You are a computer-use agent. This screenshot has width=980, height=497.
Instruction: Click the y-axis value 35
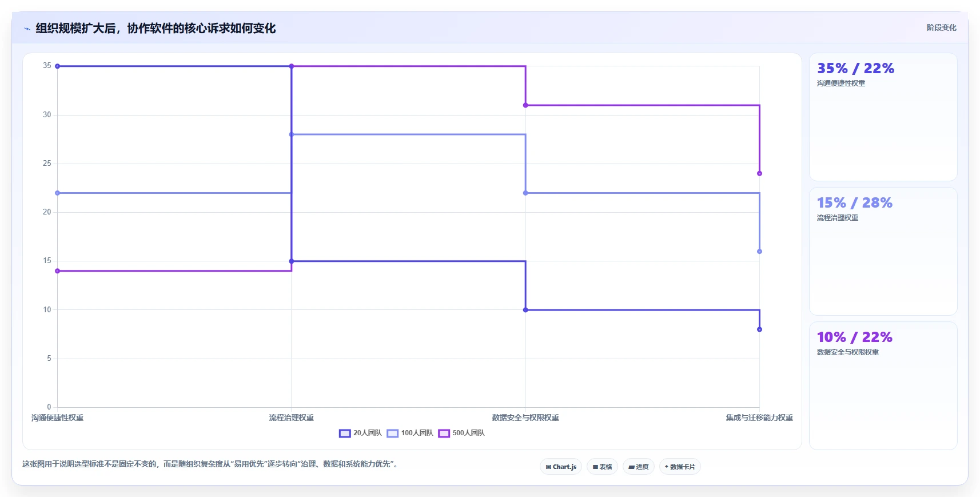[47, 66]
